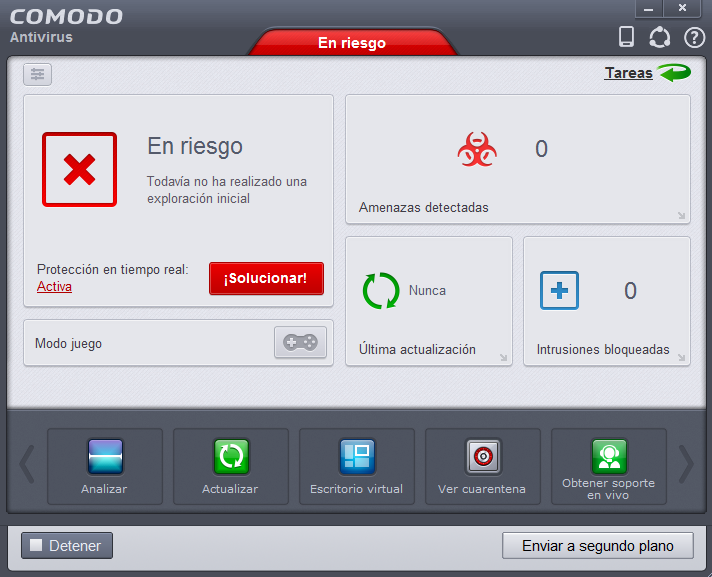Click the refresh arrows icon in header
The height and width of the screenshot is (577, 712).
pos(659,37)
